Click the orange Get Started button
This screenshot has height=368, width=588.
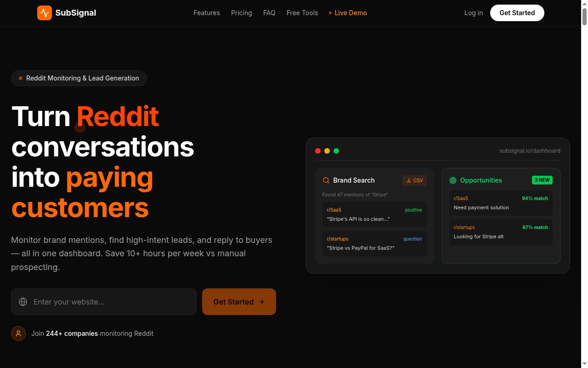[239, 302]
